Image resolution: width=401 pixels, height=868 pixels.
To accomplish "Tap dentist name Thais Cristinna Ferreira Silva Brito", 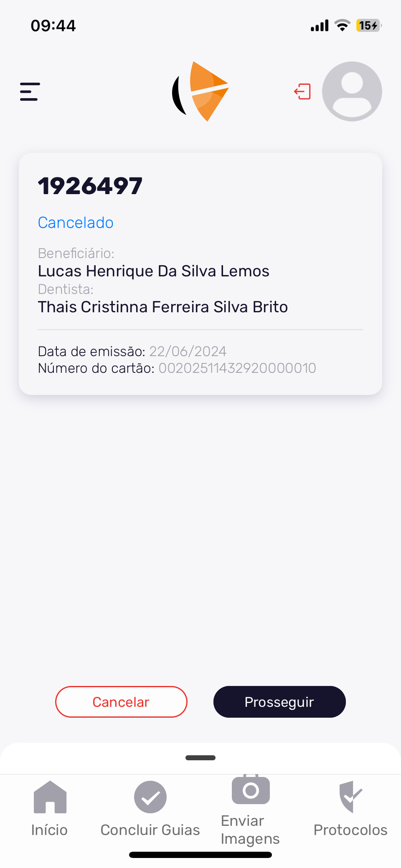I will click(x=163, y=307).
